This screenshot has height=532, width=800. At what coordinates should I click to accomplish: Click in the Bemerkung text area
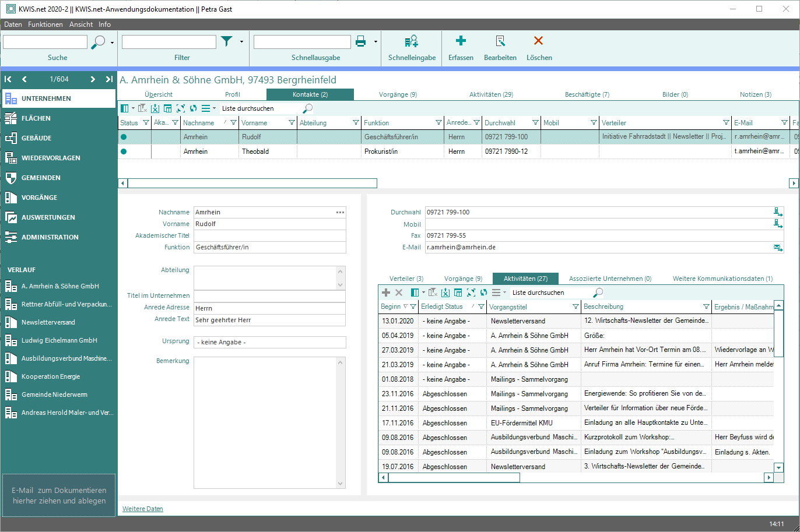270,422
